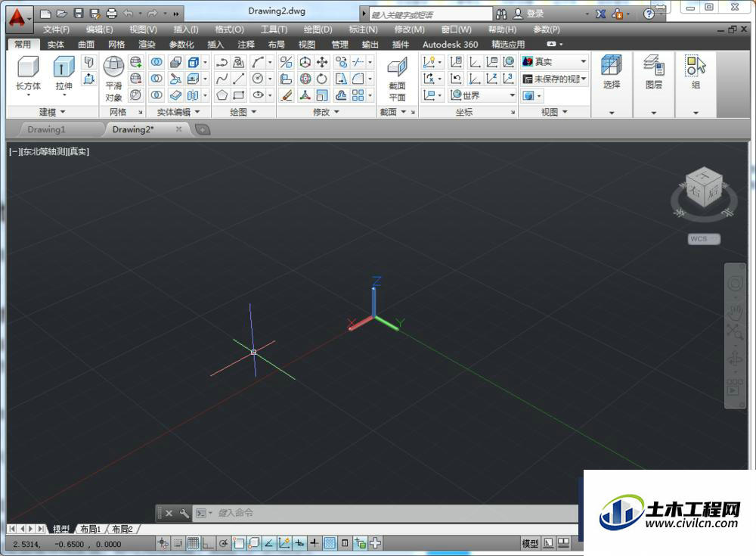This screenshot has height=556, width=756.
Task: Select the Circle tool in 绘图 panel
Action: [x=258, y=78]
